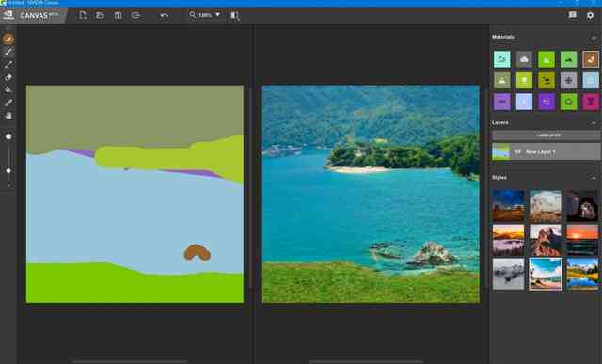The height and width of the screenshot is (364, 602).
Task: Collapse the Styles panel
Action: [594, 178]
